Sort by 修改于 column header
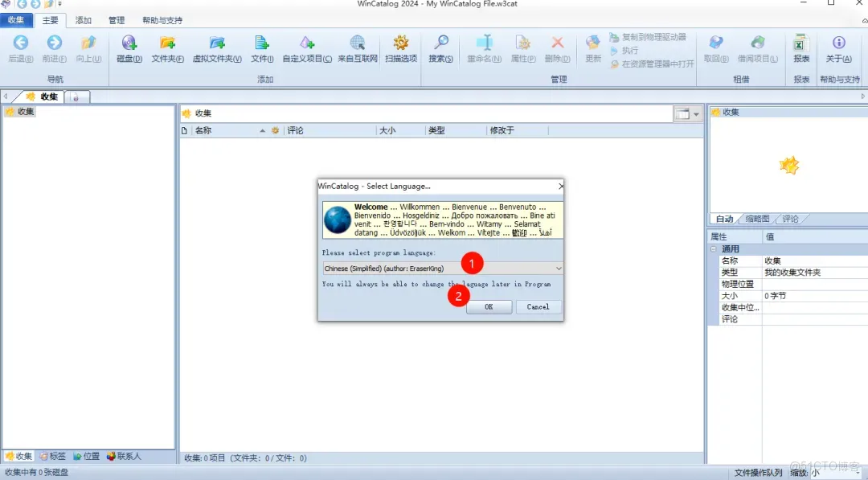The width and height of the screenshot is (868, 480). tap(518, 131)
